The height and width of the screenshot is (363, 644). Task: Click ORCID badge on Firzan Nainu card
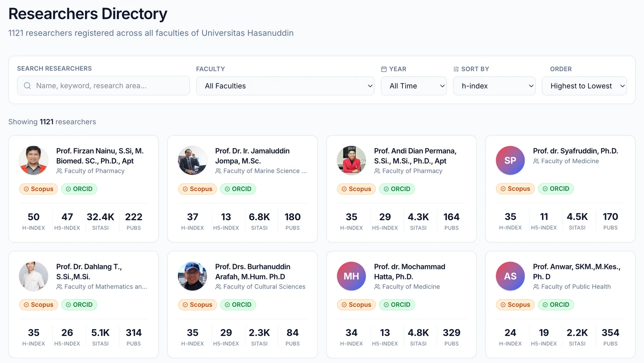coord(79,189)
